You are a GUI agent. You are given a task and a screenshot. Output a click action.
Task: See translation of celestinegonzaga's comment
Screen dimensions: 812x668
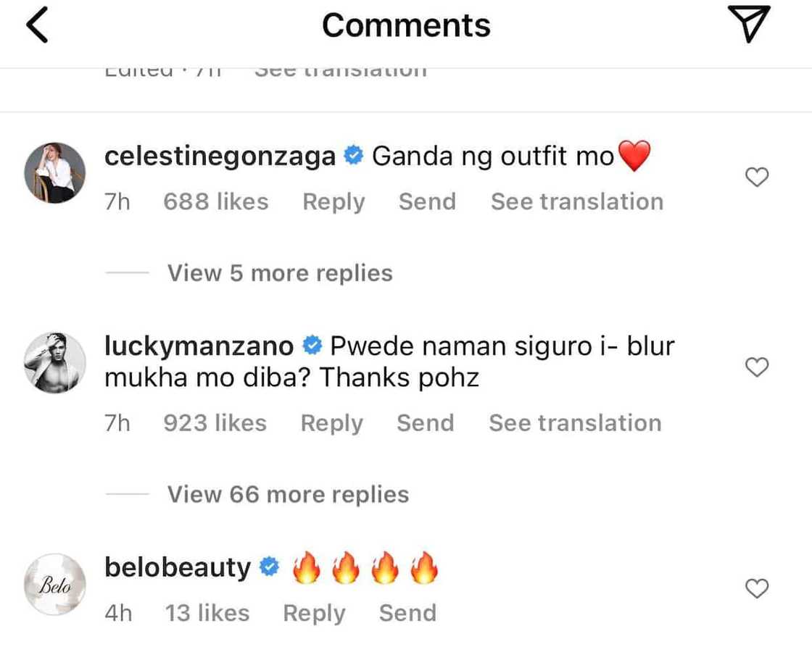point(577,201)
